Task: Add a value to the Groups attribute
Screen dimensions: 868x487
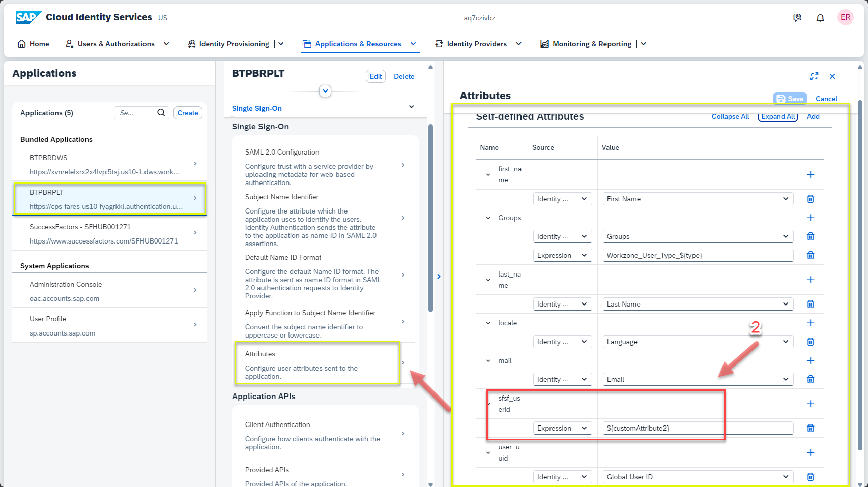Action: (x=811, y=218)
